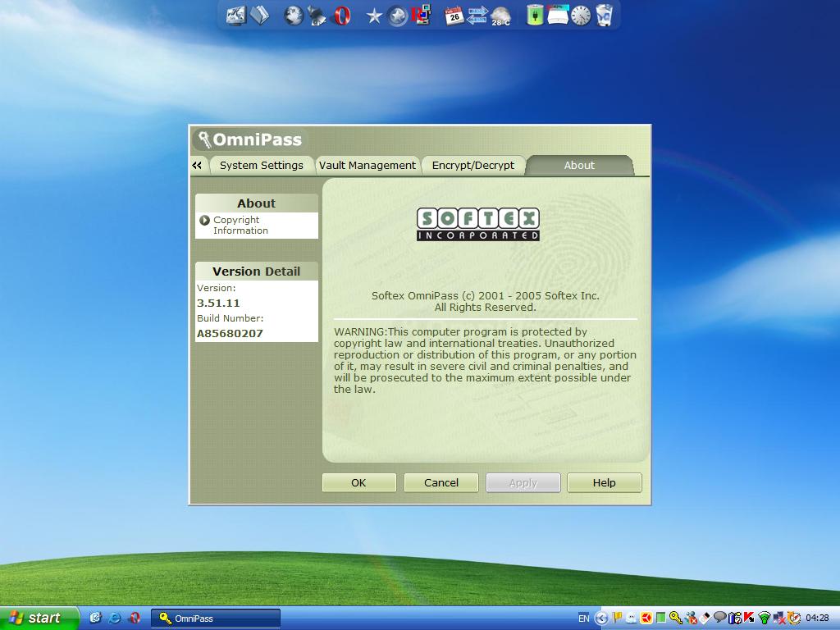Click the Softex OmniPass copyright line
The width and height of the screenshot is (840, 630).
[486, 295]
